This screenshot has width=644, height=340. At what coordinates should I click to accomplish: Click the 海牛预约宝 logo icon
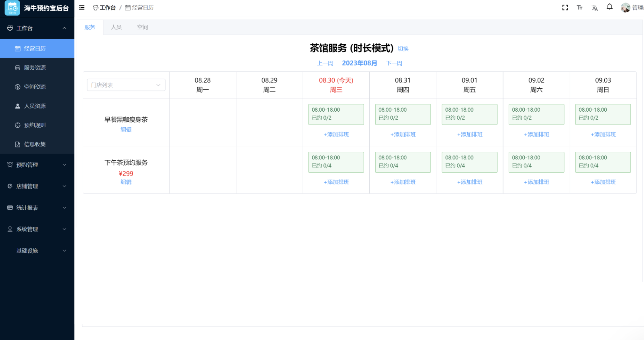pos(12,8)
